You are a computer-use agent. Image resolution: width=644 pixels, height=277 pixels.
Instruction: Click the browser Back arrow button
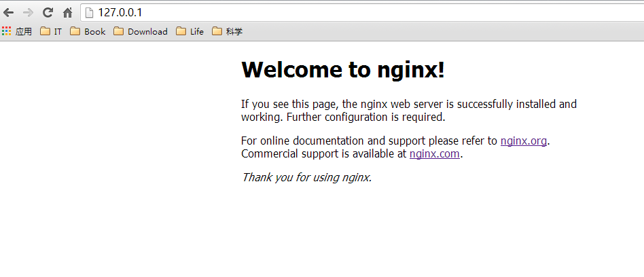point(9,12)
